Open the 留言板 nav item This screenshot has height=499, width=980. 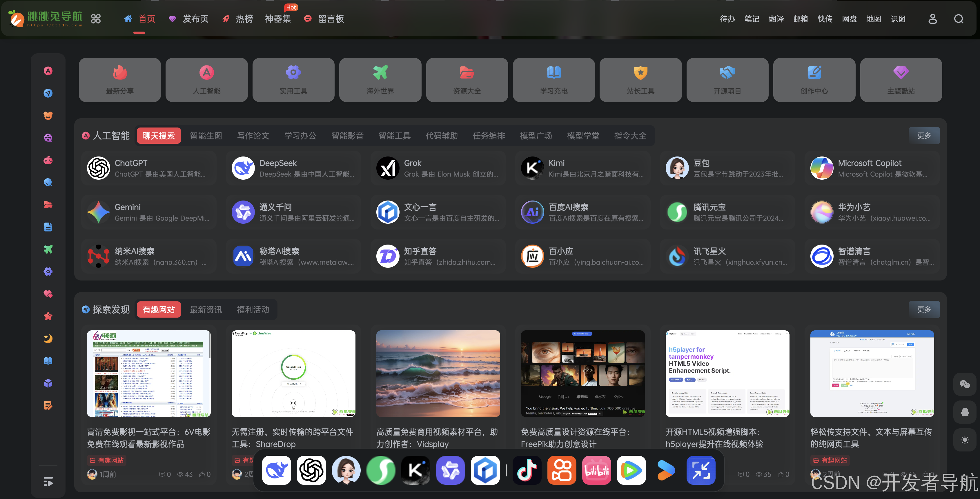point(324,19)
